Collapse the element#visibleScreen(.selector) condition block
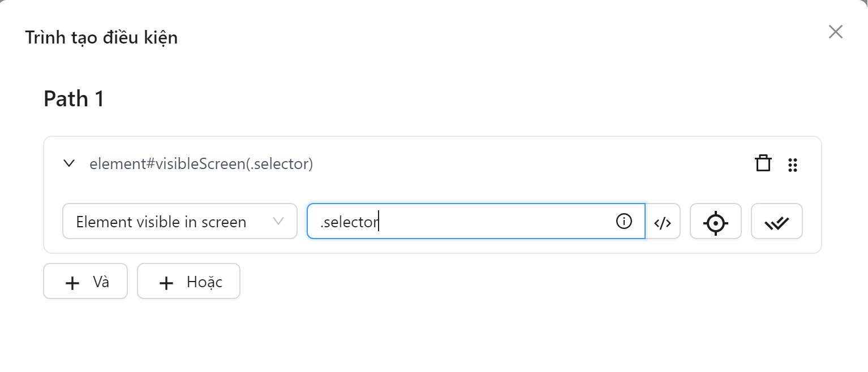This screenshot has height=372, width=868. [69, 164]
